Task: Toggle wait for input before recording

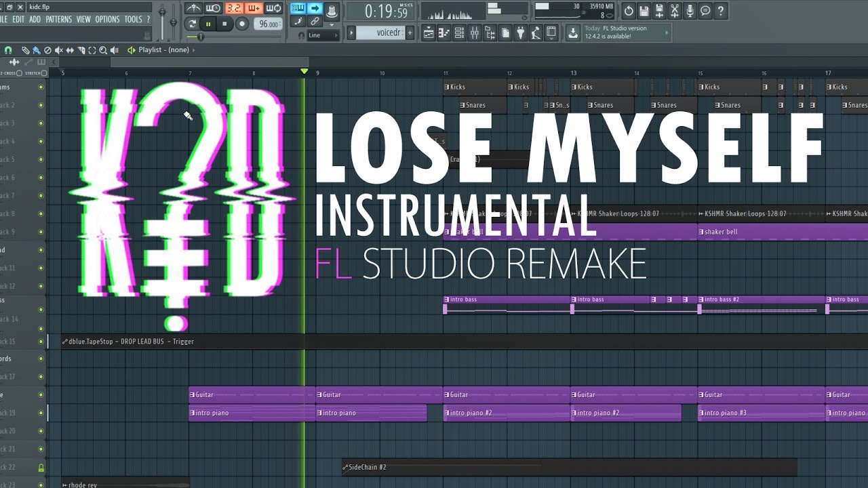Action: coord(213,8)
